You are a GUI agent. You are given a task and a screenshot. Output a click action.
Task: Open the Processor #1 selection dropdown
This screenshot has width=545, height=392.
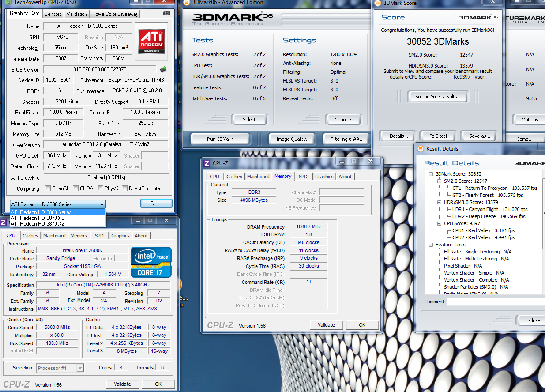80,368
